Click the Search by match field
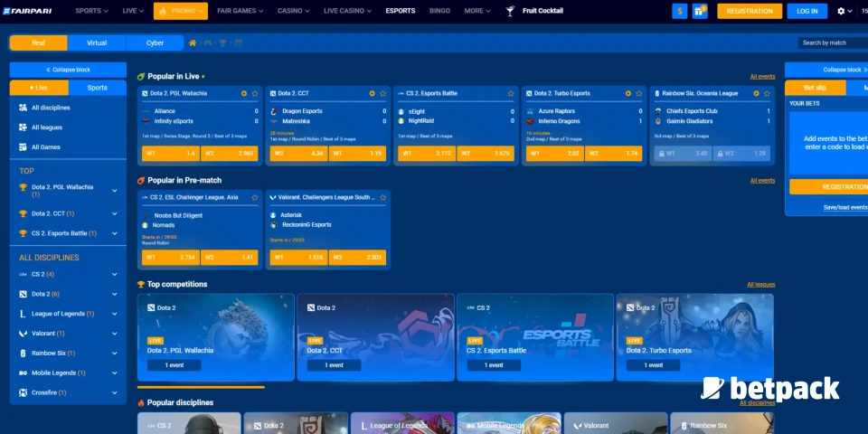 coord(833,43)
